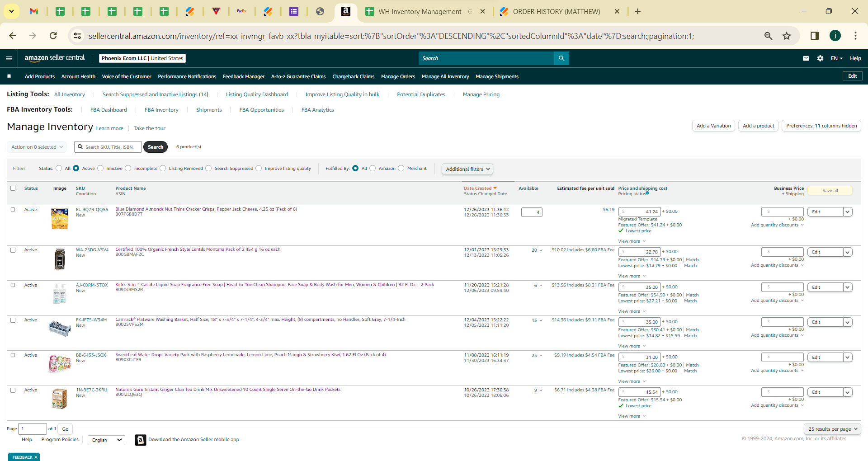
Task: Filter Fulfilled By Merchant
Action: pyautogui.click(x=401, y=169)
